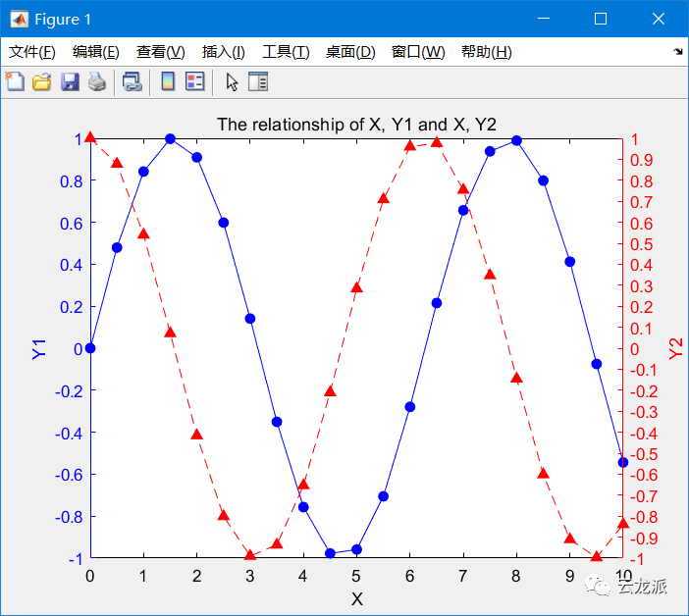Screen dimensions: 689x616
Task: Click the blue Y1 axis label
Action: click(38, 349)
